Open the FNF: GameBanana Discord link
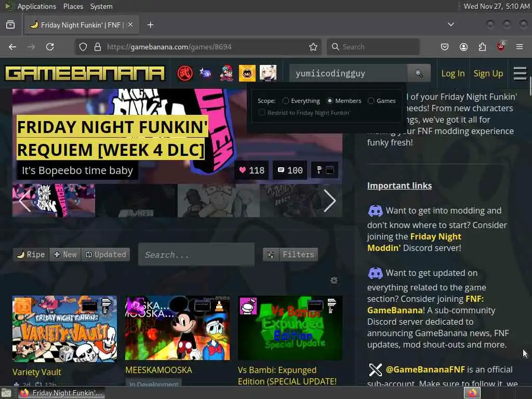The height and width of the screenshot is (399, 532). click(425, 304)
